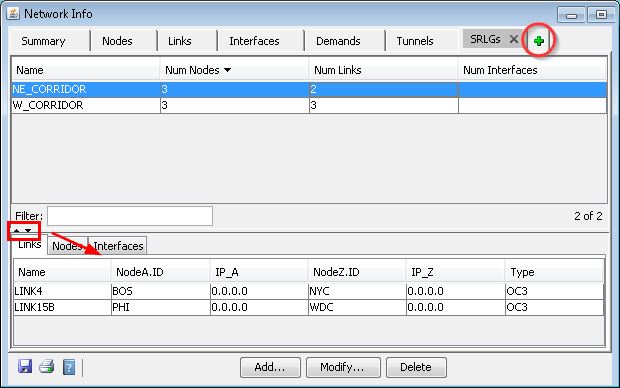The width and height of the screenshot is (620, 388).
Task: Click the Name header in SRLG table
Action: point(85,70)
